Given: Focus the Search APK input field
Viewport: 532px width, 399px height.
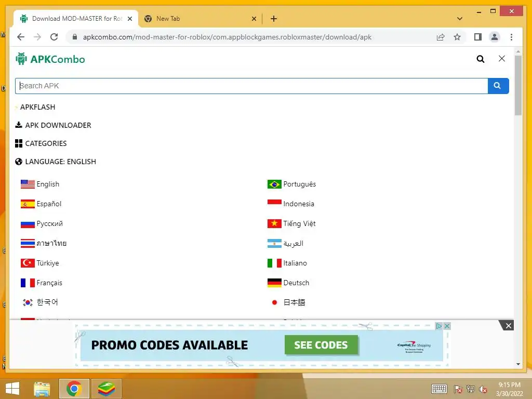Looking at the screenshot, I should click(251, 86).
